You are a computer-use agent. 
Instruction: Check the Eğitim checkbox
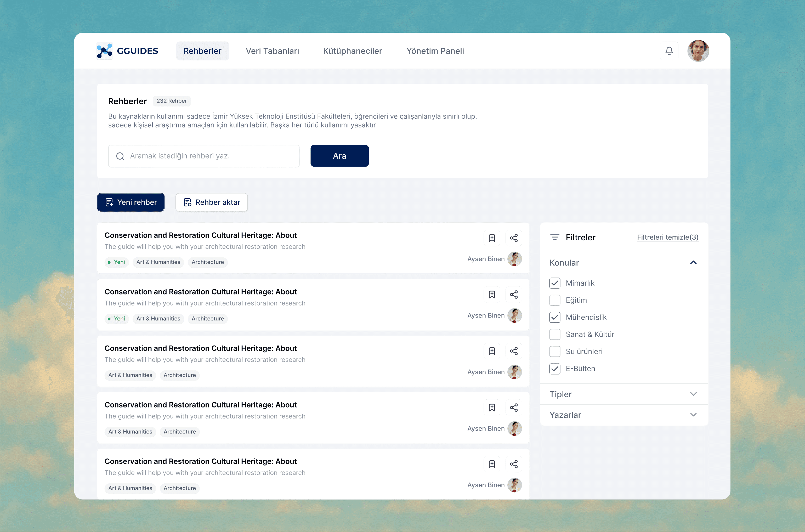554,300
